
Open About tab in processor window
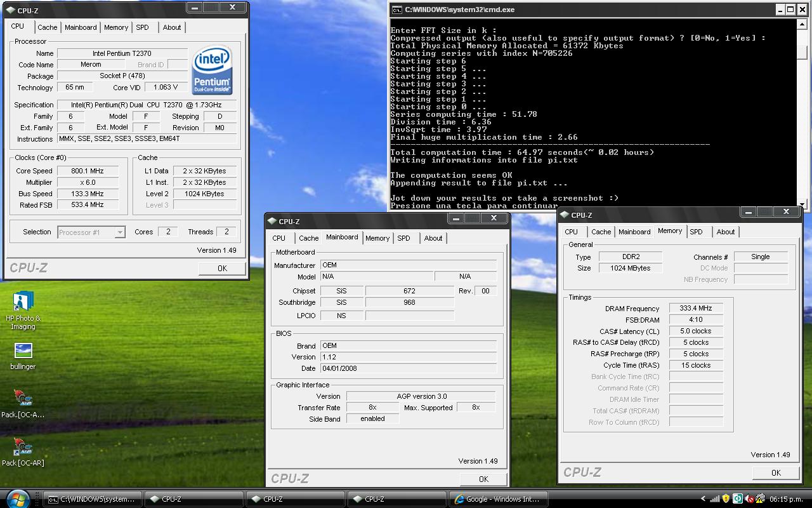(x=172, y=27)
